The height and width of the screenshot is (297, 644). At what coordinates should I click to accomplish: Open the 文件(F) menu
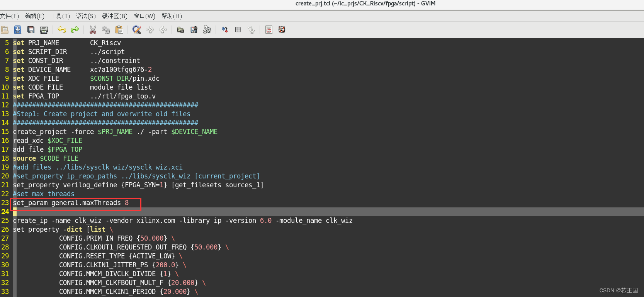point(9,16)
